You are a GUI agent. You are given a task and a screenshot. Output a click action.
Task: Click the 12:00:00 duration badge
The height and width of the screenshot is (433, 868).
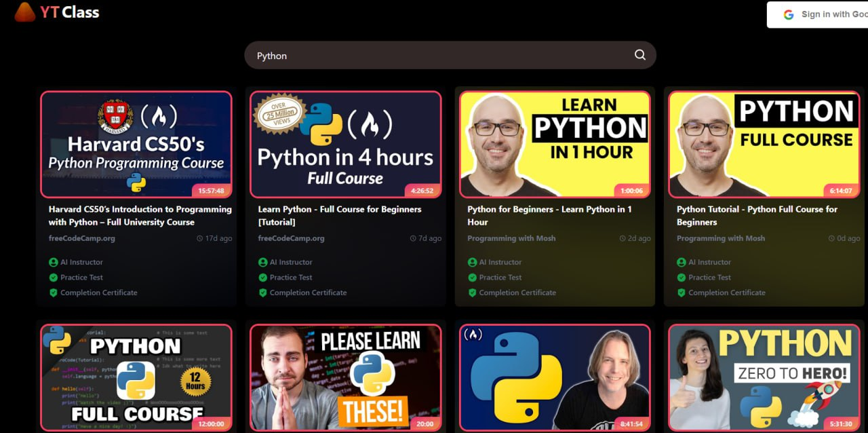(x=212, y=423)
